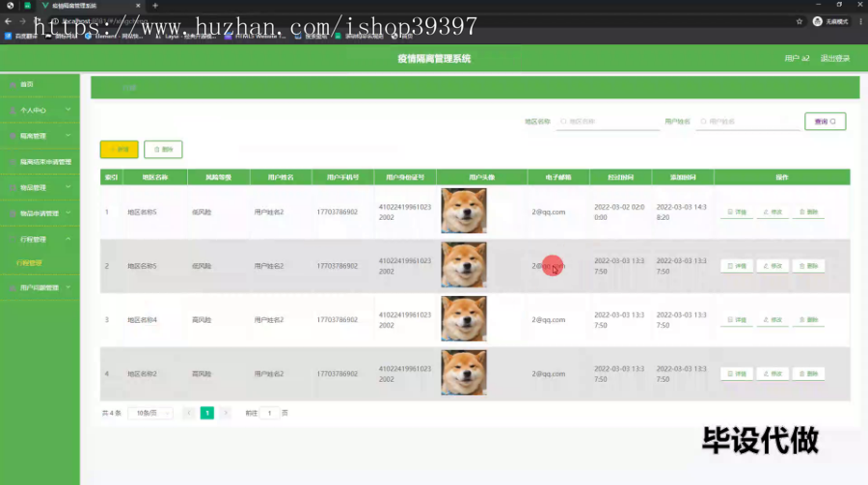Click the 地区名称 column header
The height and width of the screenshot is (485, 868).
(x=155, y=177)
